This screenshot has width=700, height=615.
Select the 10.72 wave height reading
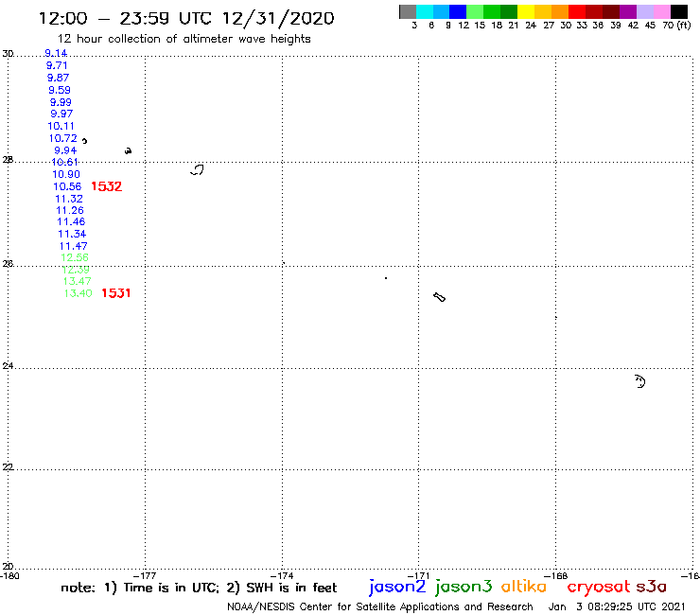[x=63, y=138]
